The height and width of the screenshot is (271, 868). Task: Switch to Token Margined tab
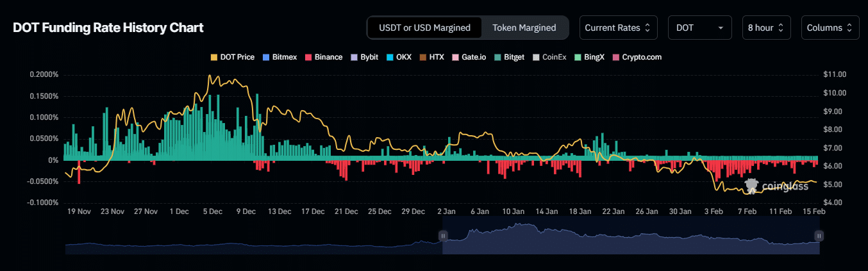click(524, 28)
